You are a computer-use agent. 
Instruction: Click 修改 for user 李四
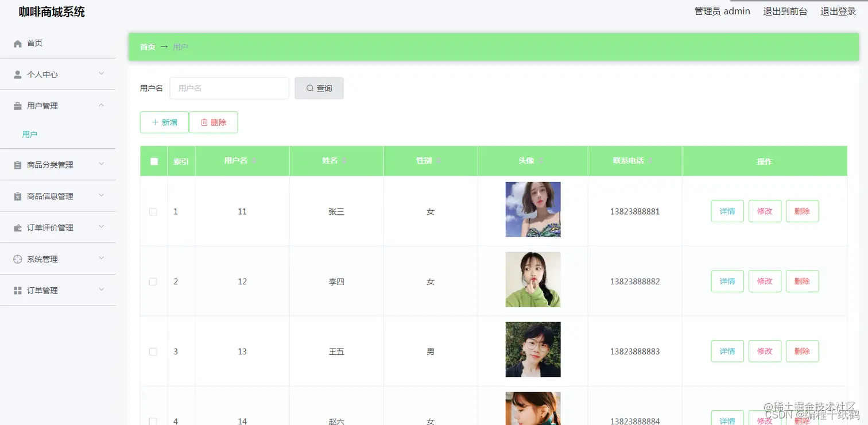[x=765, y=281]
